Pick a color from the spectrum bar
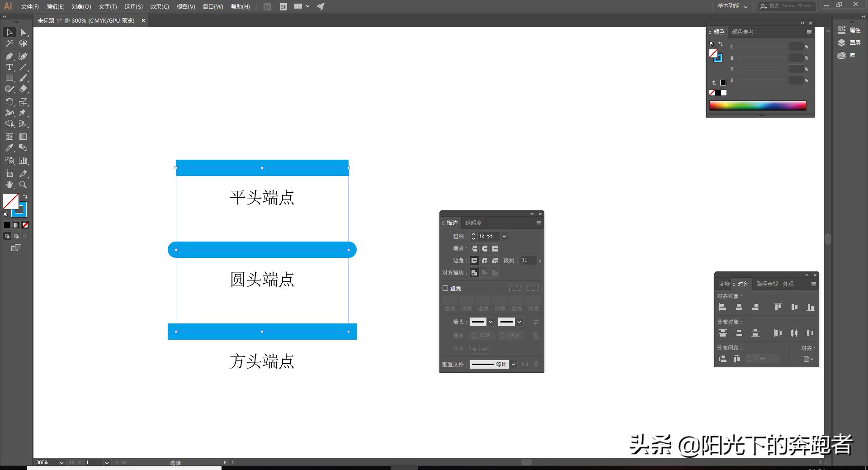The height and width of the screenshot is (470, 868). pyautogui.click(x=757, y=105)
